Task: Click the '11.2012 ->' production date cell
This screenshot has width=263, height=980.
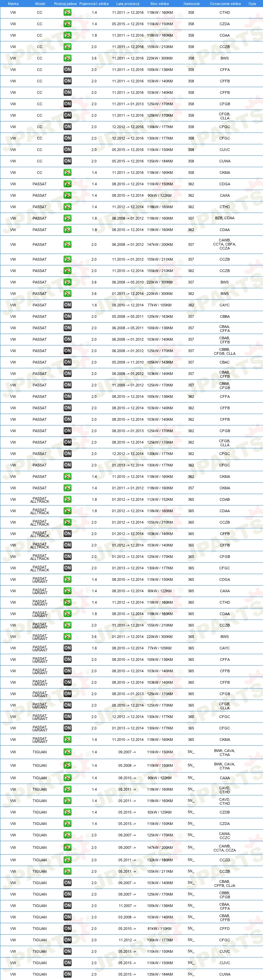Action: tap(127, 940)
